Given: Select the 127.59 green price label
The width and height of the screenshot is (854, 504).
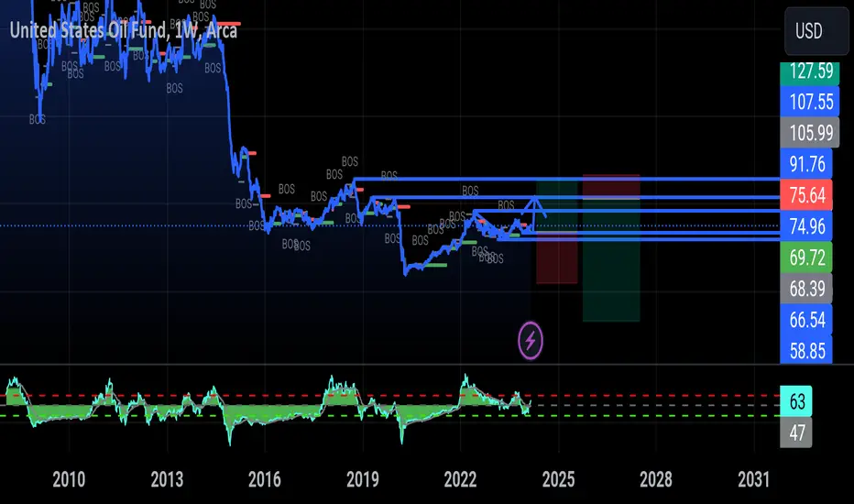Looking at the screenshot, I should click(810, 71).
